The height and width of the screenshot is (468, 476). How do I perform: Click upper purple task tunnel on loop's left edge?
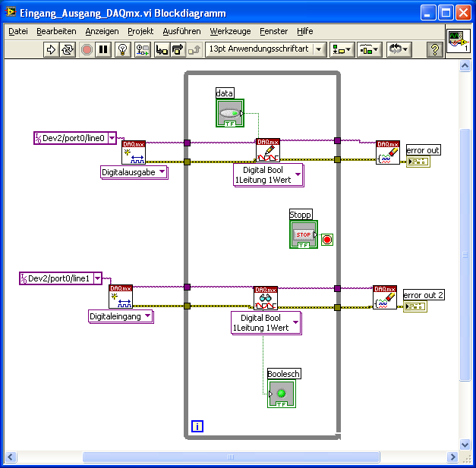click(x=187, y=143)
